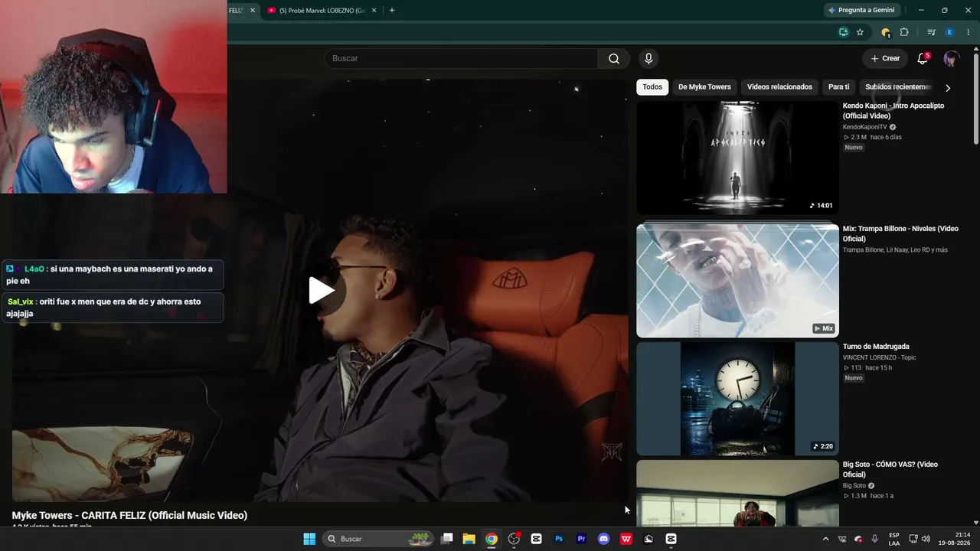The height and width of the screenshot is (551, 980).
Task: Click Trampa Billone, Lil Naay, Leo RD y más
Action: point(895,250)
